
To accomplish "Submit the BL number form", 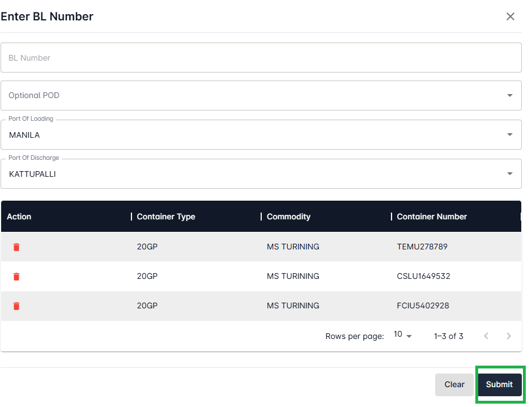I will [499, 384].
